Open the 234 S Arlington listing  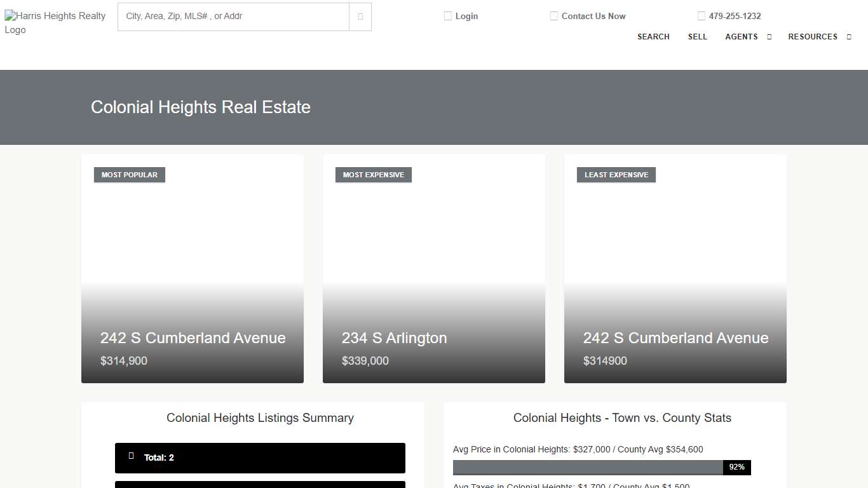coord(394,338)
